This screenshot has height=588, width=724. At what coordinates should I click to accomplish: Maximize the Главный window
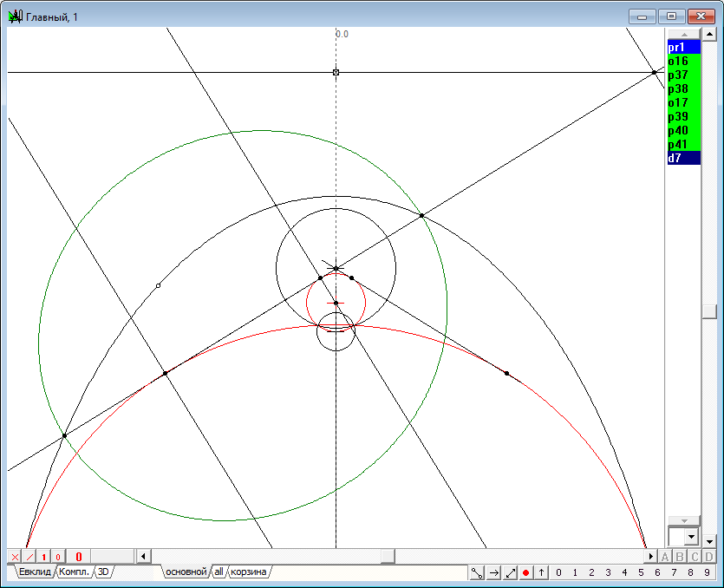coord(671,16)
